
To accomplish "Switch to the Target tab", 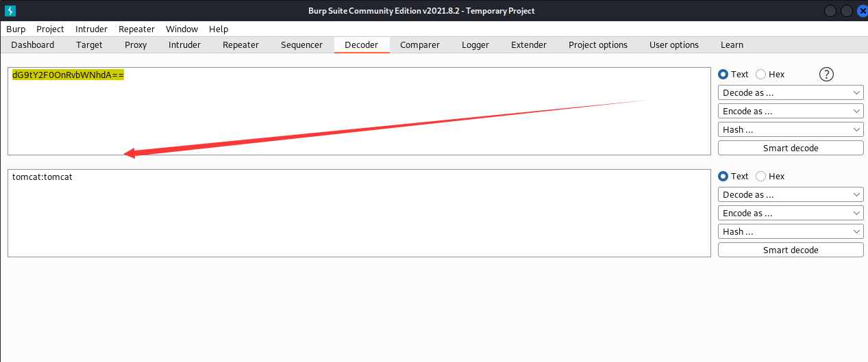I will [x=89, y=44].
